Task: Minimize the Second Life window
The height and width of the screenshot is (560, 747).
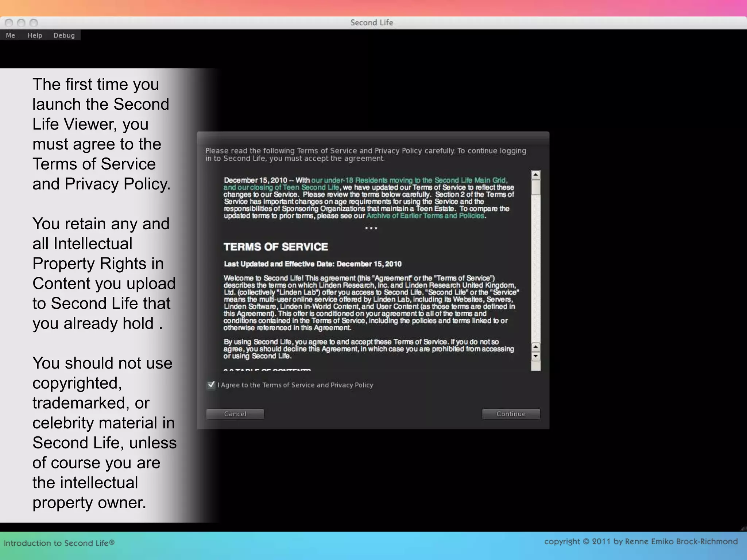Action: click(x=21, y=23)
